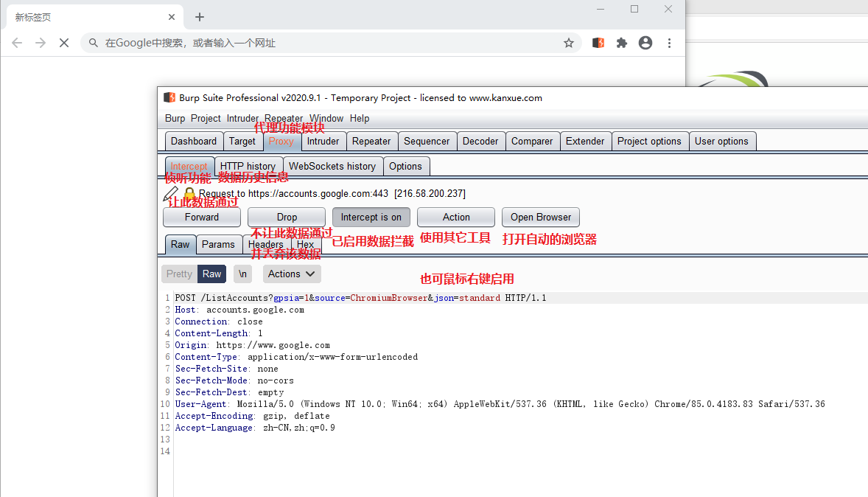Select the Params message tab
Viewport: 868px width, 497px height.
[x=218, y=244]
